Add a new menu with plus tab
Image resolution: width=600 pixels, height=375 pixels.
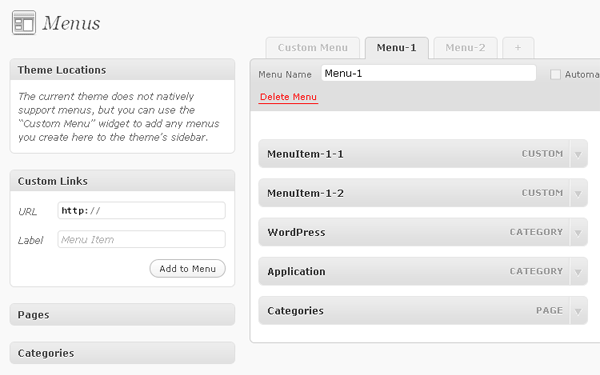coord(518,48)
